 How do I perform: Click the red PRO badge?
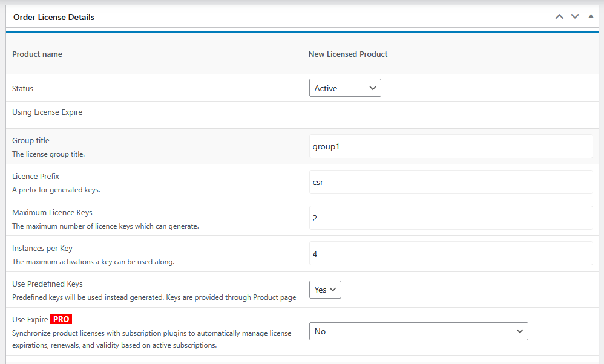point(61,319)
